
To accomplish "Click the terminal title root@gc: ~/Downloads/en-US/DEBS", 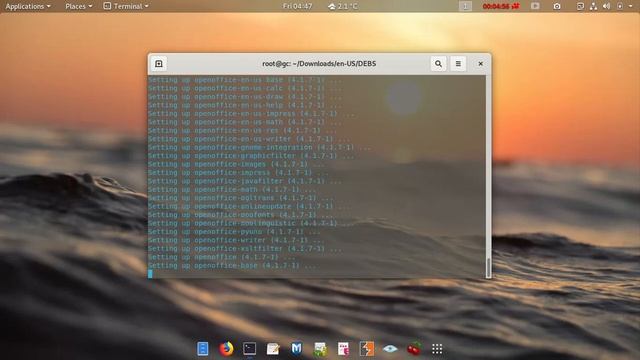I will click(x=319, y=64).
